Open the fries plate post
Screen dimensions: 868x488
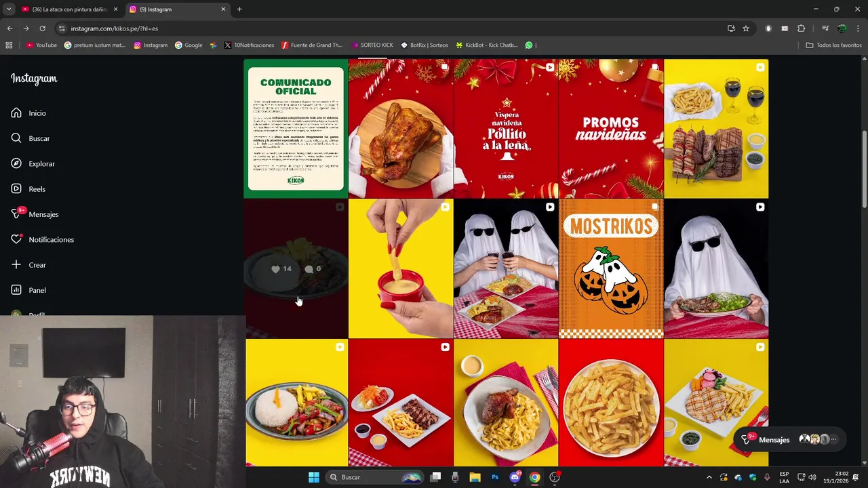click(611, 403)
